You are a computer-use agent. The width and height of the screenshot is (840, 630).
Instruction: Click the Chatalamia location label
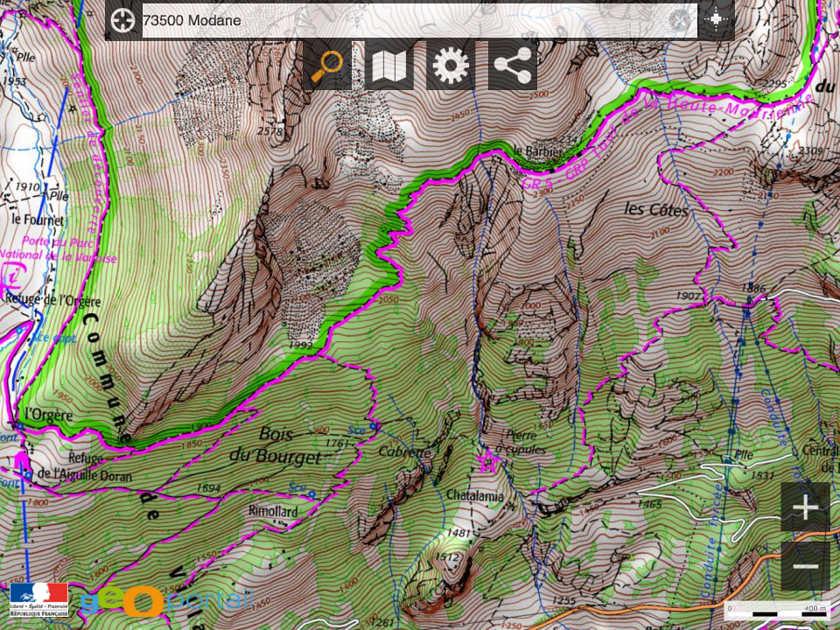coord(472,495)
